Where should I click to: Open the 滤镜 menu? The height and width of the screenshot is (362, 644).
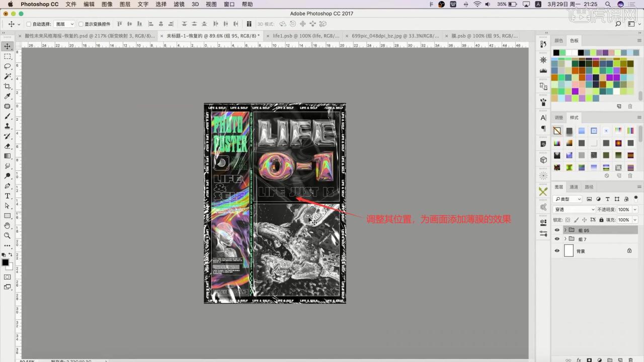pos(179,4)
